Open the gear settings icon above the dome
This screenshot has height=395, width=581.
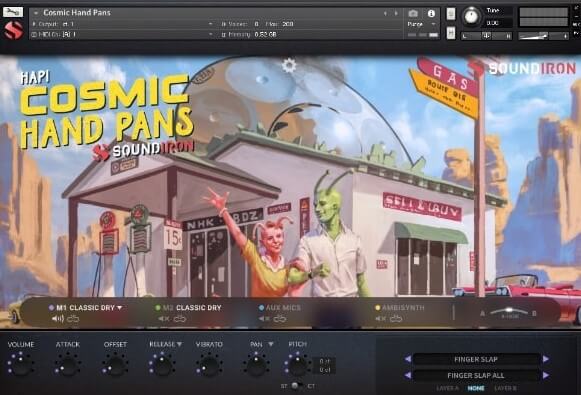point(289,66)
